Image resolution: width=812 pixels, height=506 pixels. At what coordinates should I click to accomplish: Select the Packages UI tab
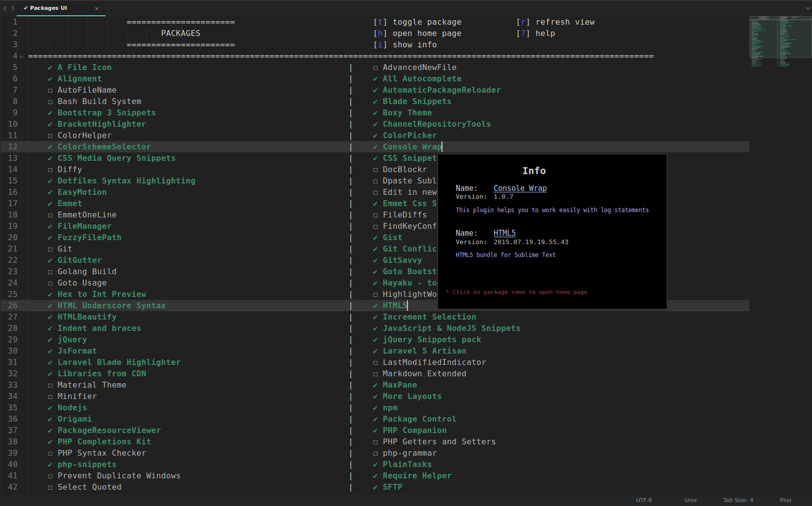pyautogui.click(x=61, y=8)
